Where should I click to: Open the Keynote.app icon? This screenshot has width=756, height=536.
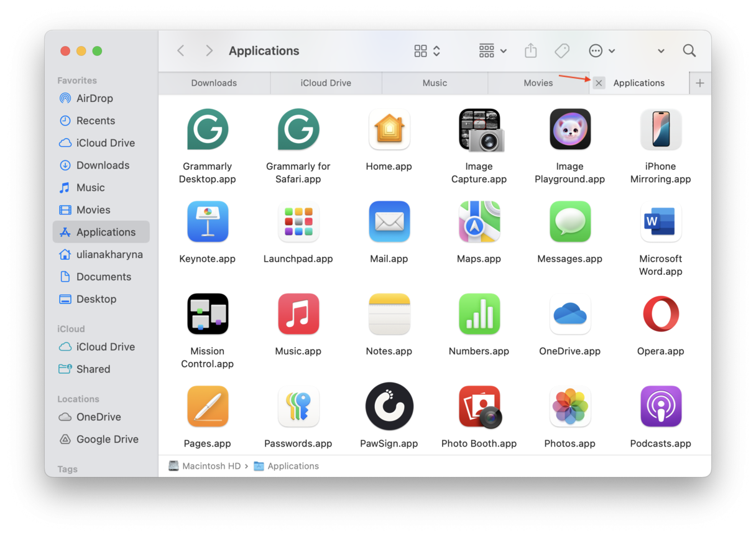coord(207,222)
